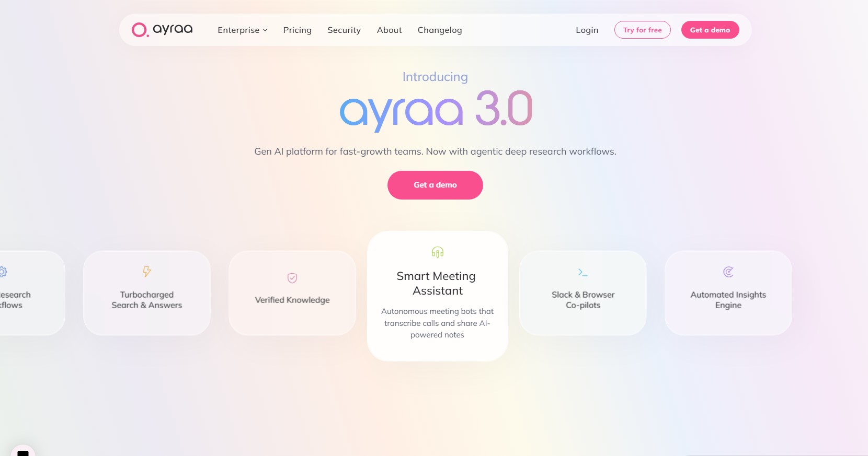Click Get a demo in navigation bar

710,30
